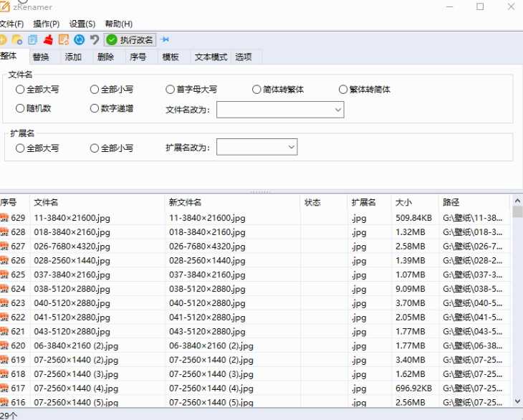This screenshot has height=420, width=523.
Task: Select the 随机数 radio option
Action: coord(20,109)
